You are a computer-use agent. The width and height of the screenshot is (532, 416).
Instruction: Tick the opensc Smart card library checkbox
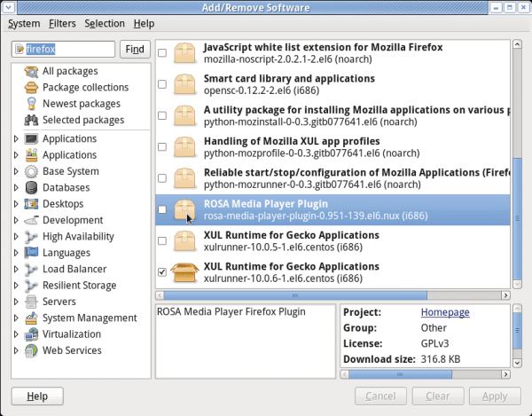(x=161, y=85)
